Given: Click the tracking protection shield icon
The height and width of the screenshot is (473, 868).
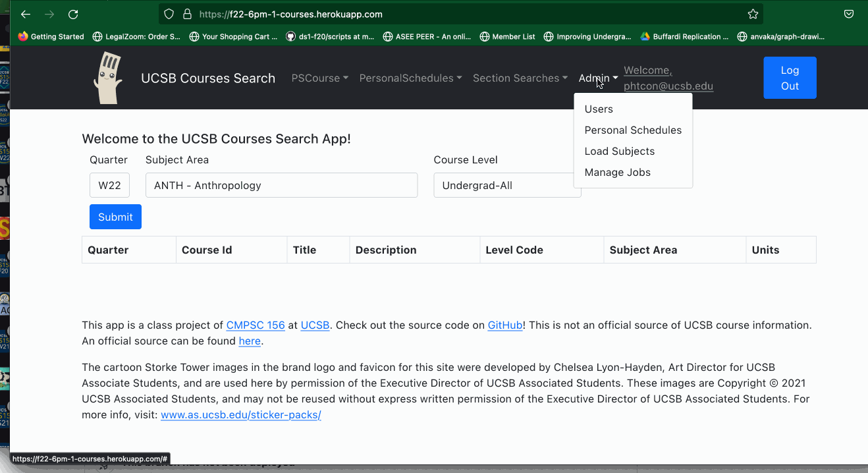Looking at the screenshot, I should 169,14.
